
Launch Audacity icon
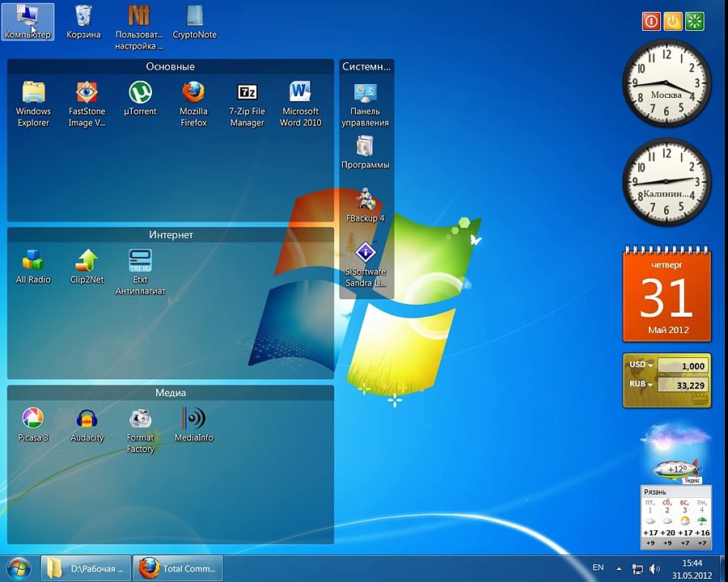87,424
